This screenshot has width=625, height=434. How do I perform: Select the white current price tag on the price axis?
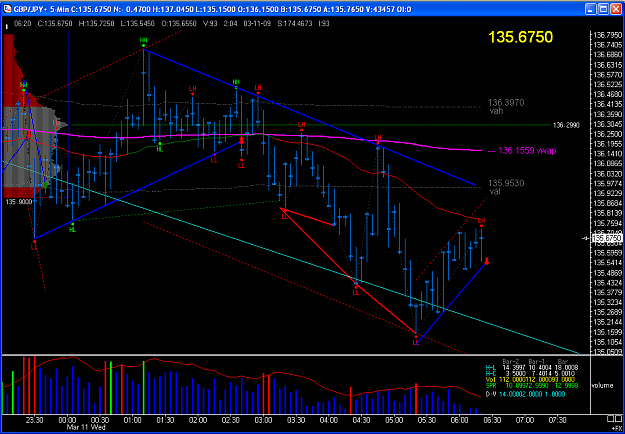(607, 238)
